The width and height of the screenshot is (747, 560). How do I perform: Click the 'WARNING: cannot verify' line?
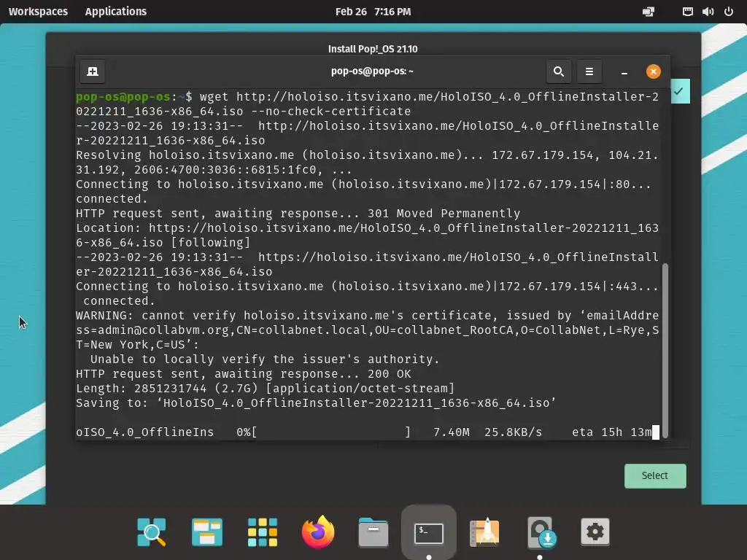(x=368, y=315)
